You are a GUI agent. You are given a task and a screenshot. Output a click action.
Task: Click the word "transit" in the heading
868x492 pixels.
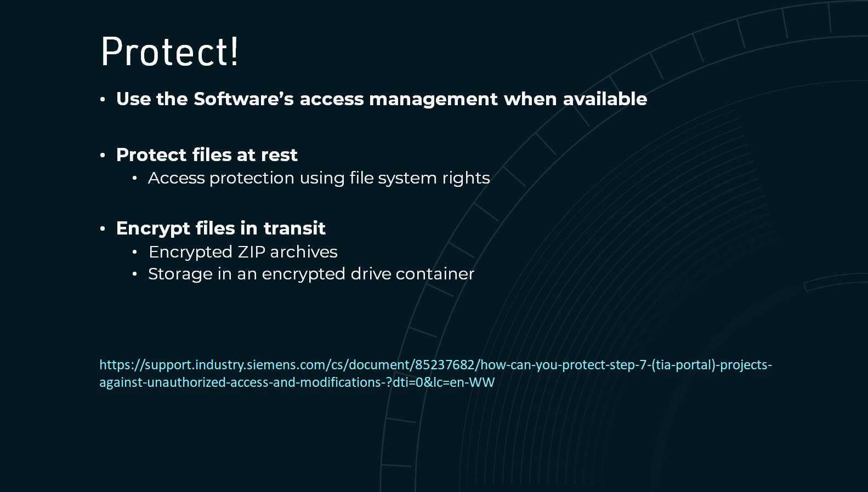[x=294, y=228]
